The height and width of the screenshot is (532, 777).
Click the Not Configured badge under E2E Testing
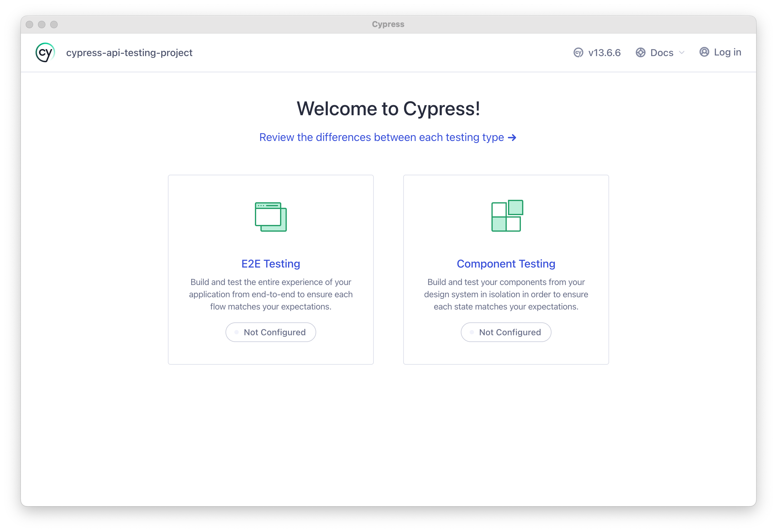(271, 332)
